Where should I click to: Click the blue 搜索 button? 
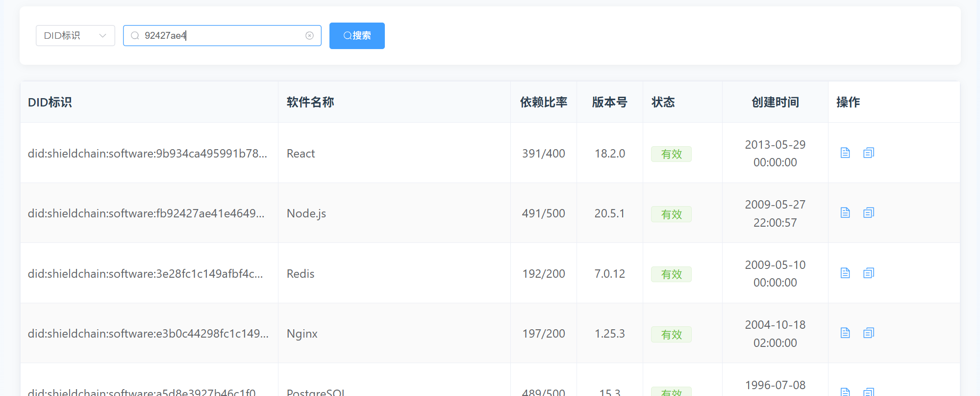click(x=357, y=36)
